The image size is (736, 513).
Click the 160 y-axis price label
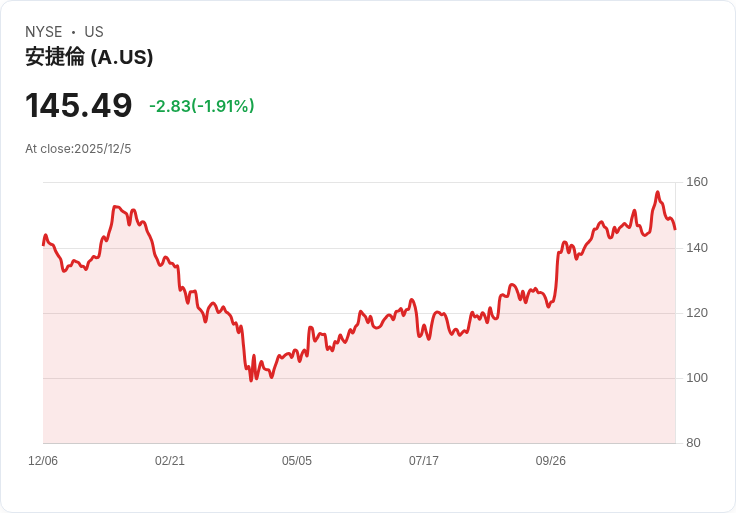697,182
